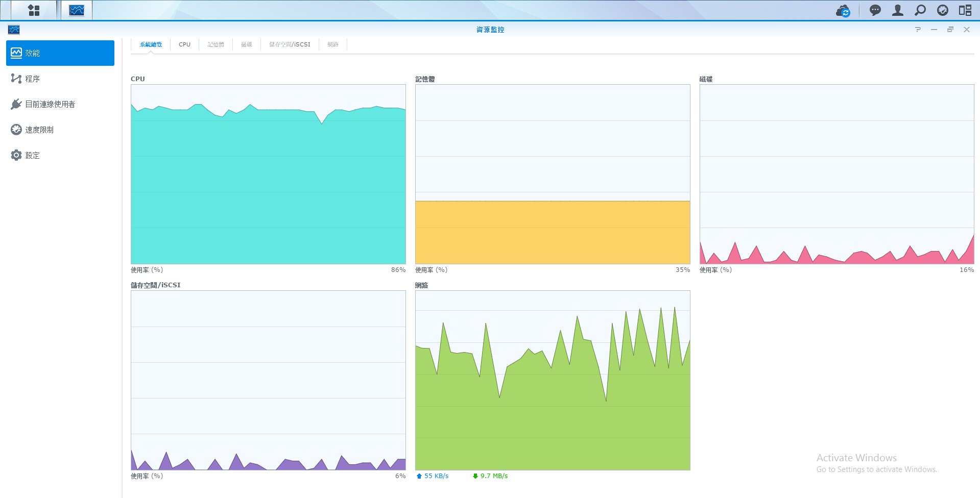Viewport: 980px width, 498px height.
Task: Switch to the 記憶體 tab
Action: pyautogui.click(x=216, y=44)
